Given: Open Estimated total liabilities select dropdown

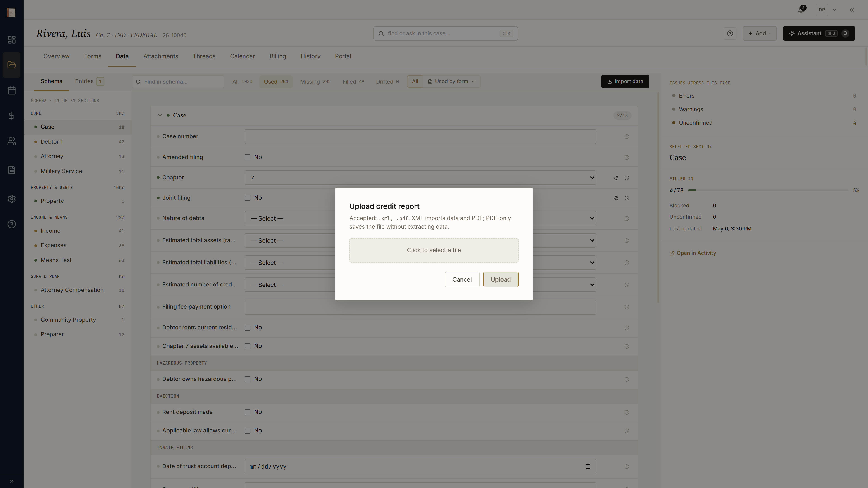Looking at the screenshot, I should 420,263.
